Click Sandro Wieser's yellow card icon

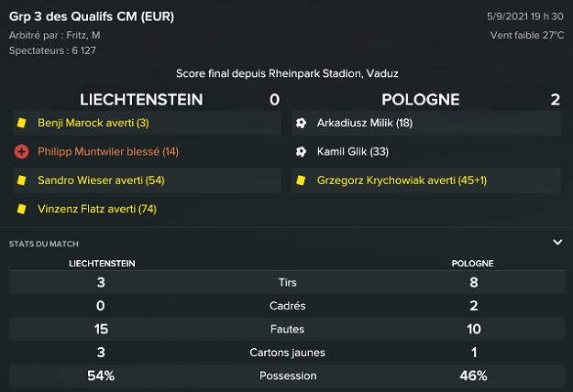[20, 181]
